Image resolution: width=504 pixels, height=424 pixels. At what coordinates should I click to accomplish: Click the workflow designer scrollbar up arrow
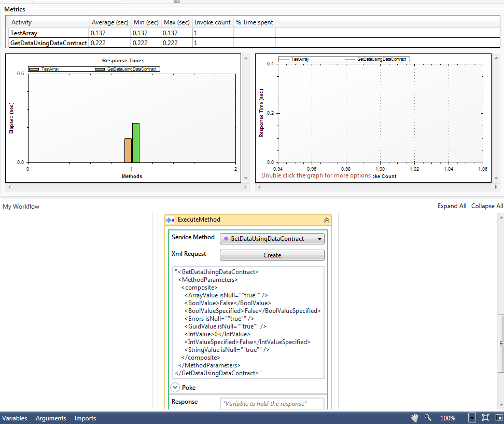click(x=501, y=217)
